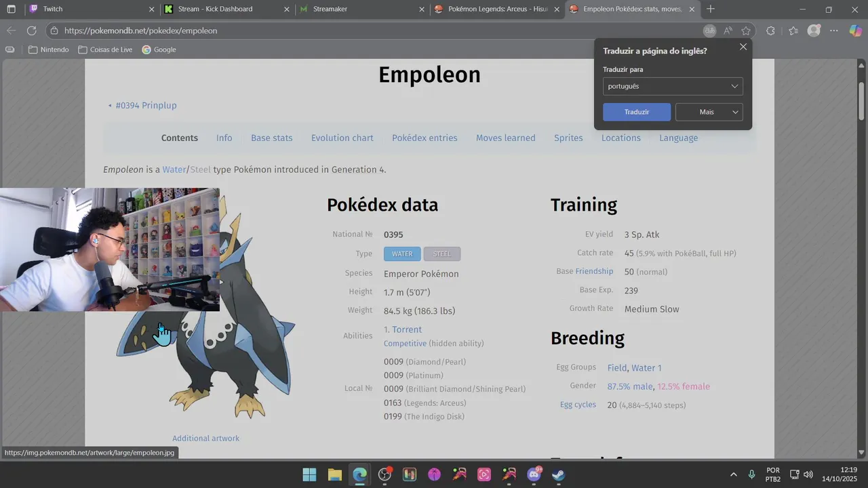Open the Mais options dropdown
Screen dimensions: 868x488
tap(709, 112)
